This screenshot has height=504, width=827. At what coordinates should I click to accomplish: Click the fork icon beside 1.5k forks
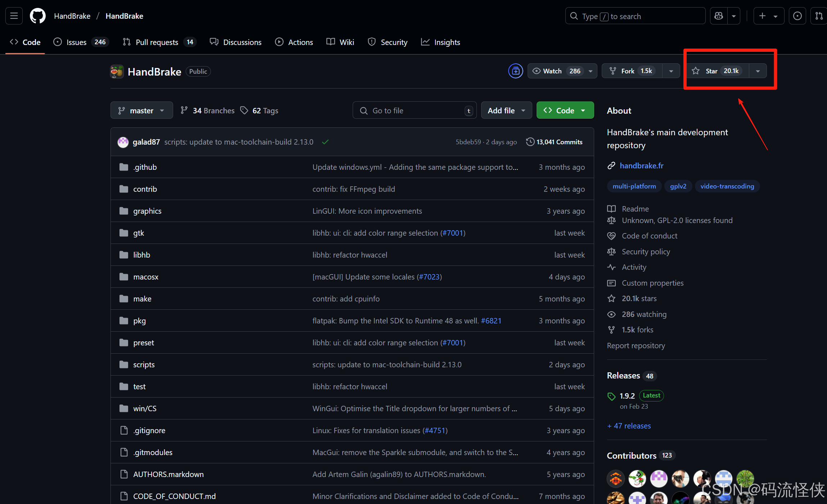(x=611, y=330)
